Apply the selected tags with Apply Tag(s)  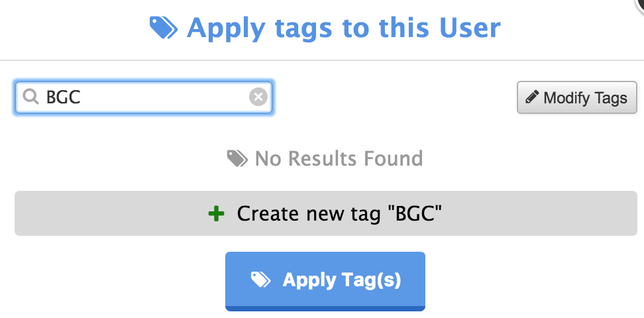325,282
